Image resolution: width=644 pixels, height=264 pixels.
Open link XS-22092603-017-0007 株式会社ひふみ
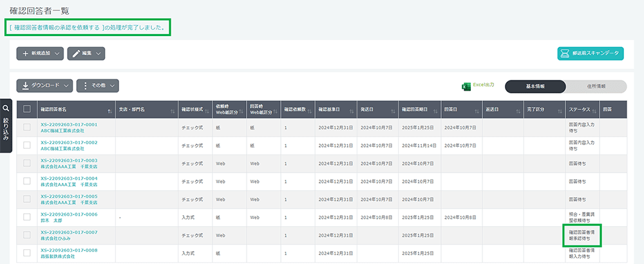[x=69, y=232]
